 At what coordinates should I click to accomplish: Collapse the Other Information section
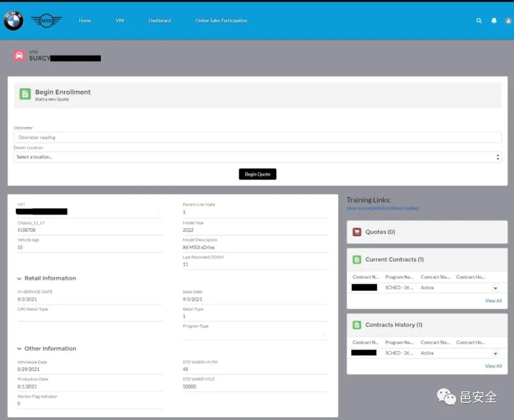coord(20,349)
